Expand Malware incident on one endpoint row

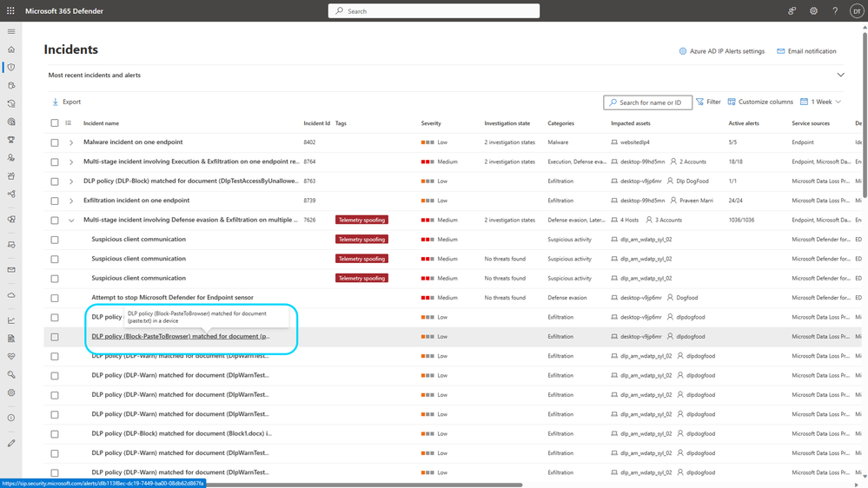coord(71,142)
